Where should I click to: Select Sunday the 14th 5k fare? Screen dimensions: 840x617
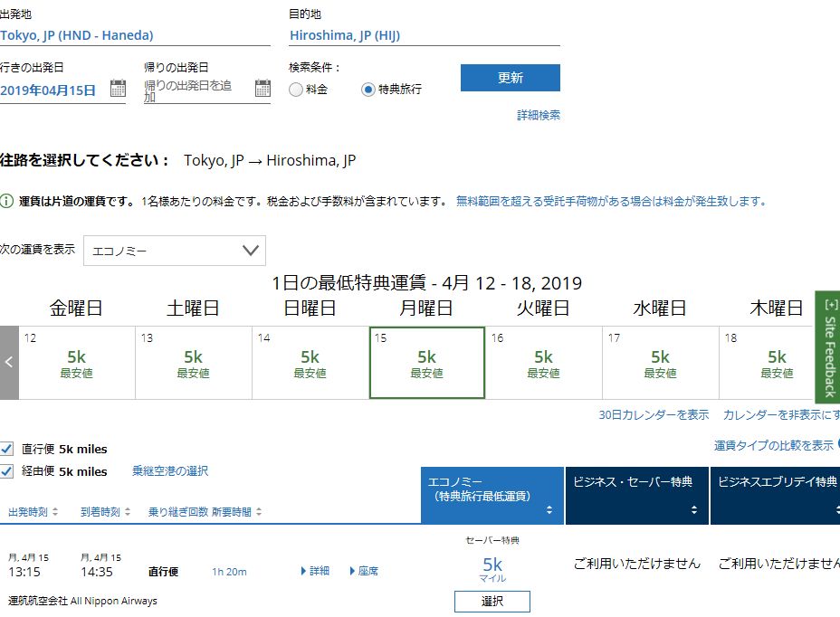click(310, 363)
